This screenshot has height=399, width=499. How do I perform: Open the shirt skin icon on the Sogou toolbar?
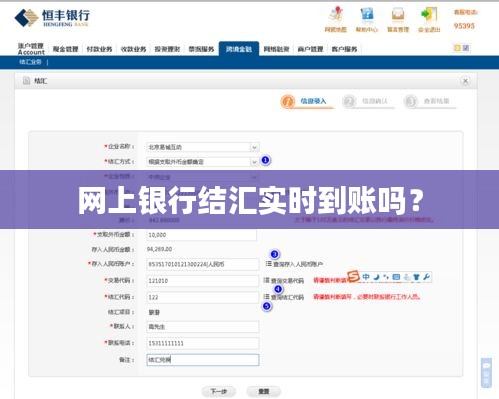coord(416,277)
